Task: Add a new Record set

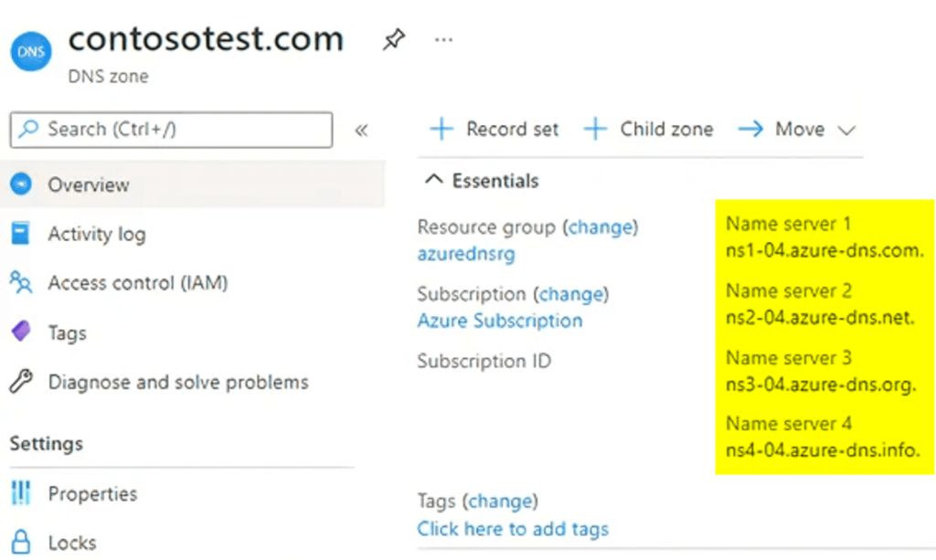Action: 495,130
